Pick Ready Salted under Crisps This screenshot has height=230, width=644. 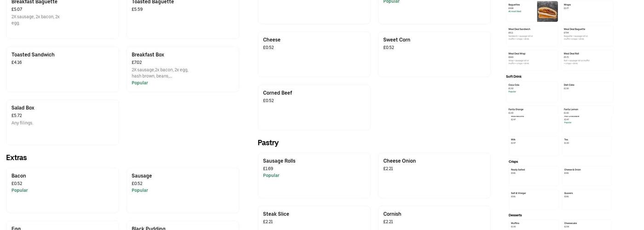534,175
